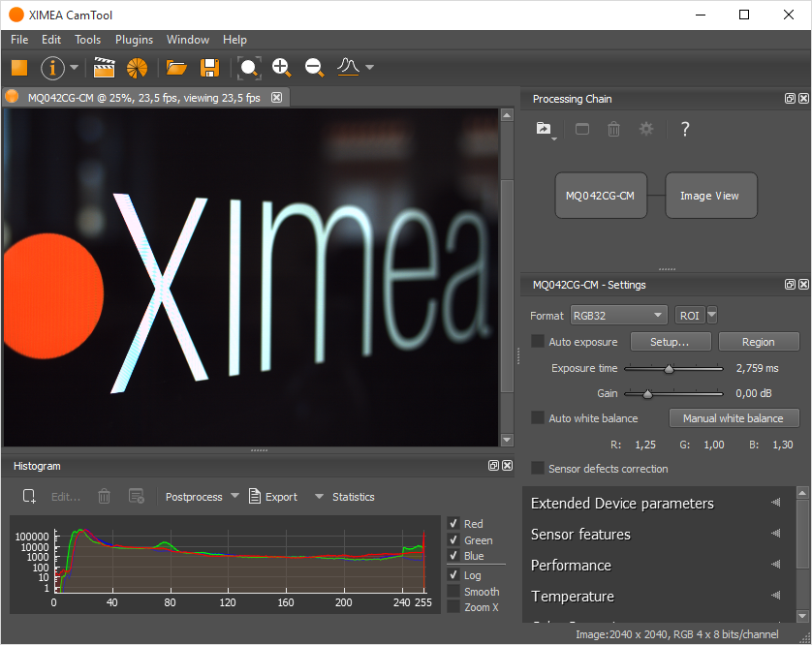Viewport: 812px width, 645px height.
Task: Expand Extended Device parameters section
Action: 658,504
